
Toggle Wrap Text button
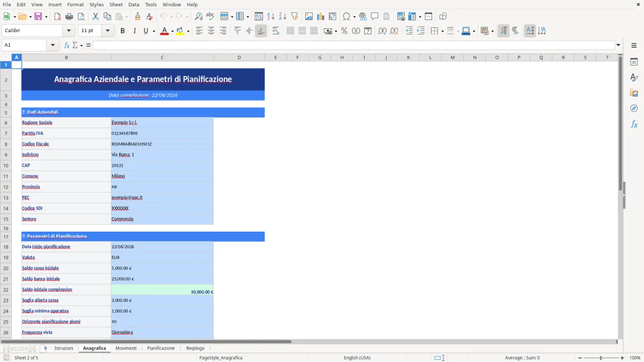[x=276, y=31]
